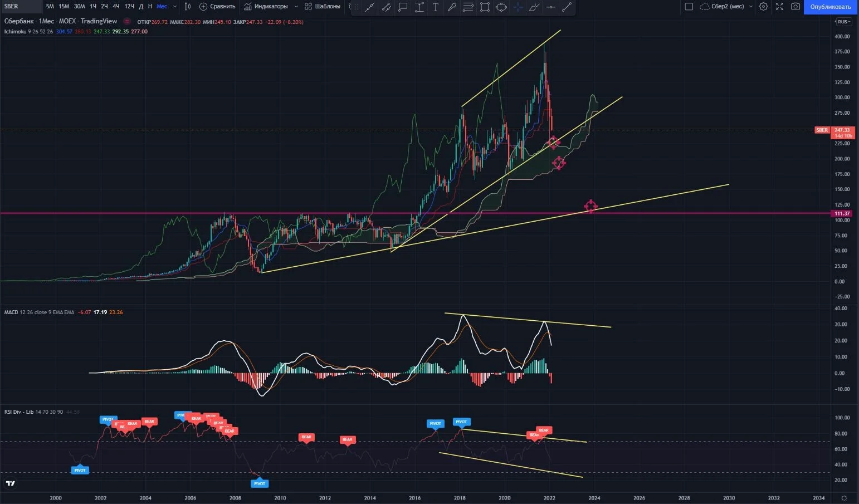Switch to 1Ч timeframe
Viewport: 859px width, 504px height.
[x=93, y=7]
